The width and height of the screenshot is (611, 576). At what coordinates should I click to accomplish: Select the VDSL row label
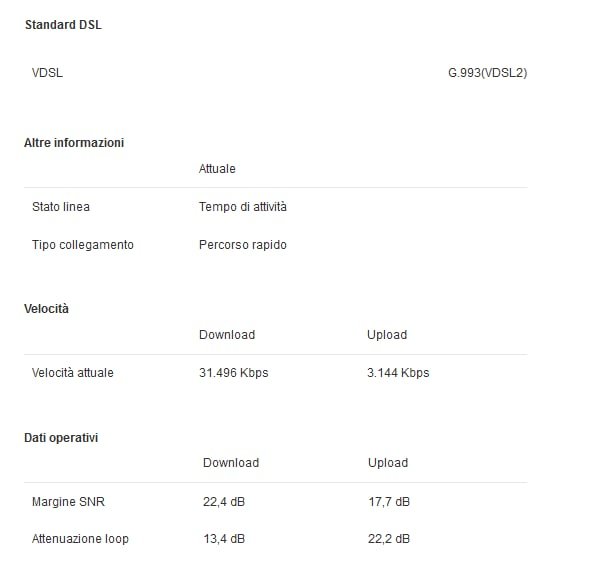pyautogui.click(x=49, y=73)
